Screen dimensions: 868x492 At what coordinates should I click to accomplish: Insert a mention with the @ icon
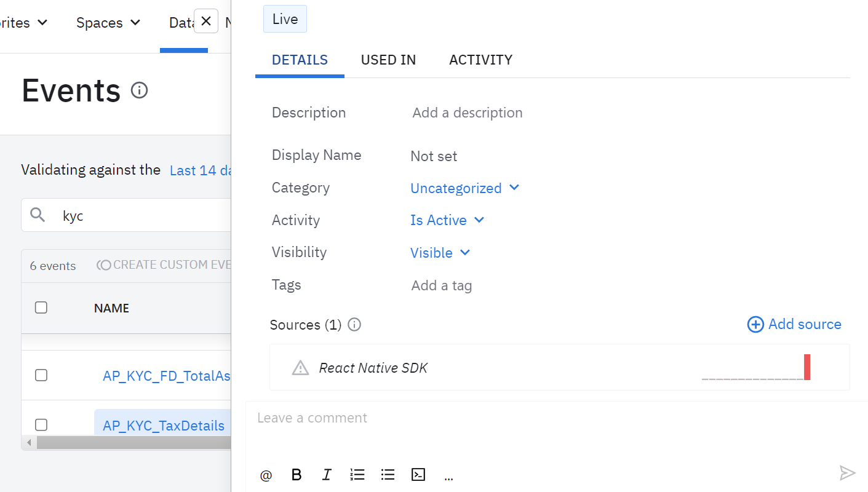(266, 475)
